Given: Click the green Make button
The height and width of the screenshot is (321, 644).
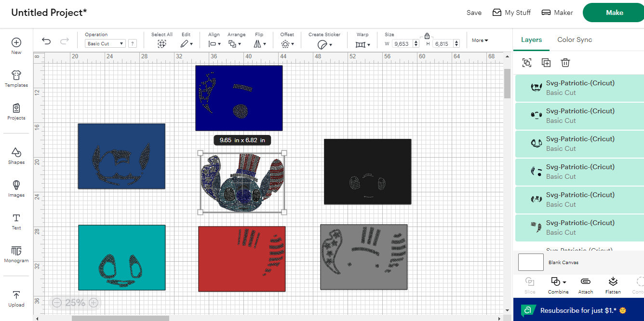Looking at the screenshot, I should tap(614, 13).
